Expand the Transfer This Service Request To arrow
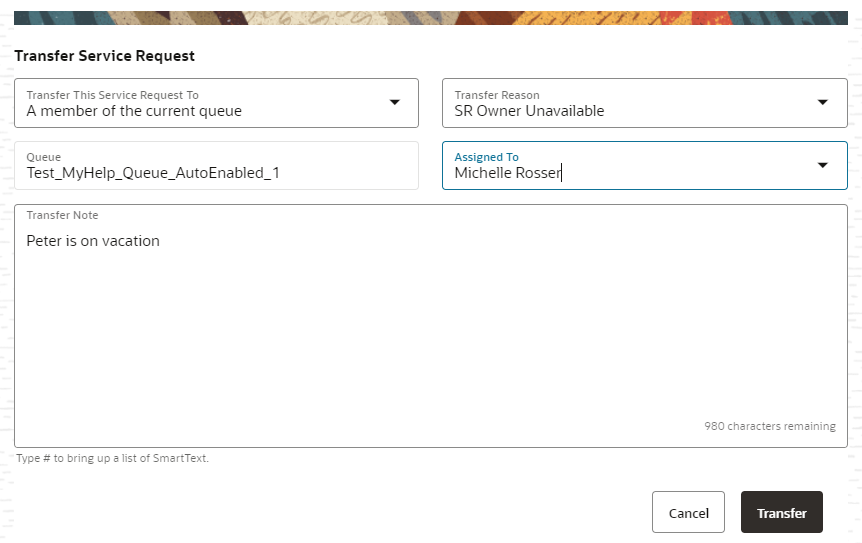Viewport: 862px width, 543px height. 394,102
